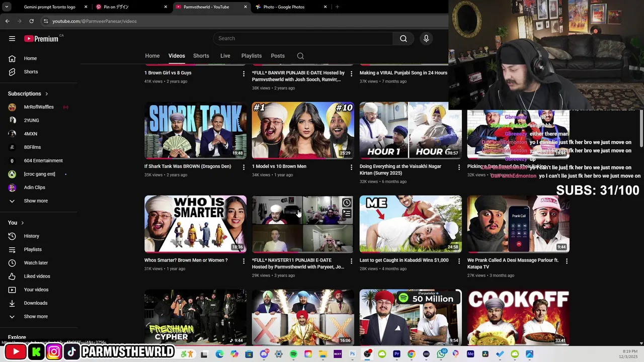Click the page scrollbar down arrow
Image resolution: width=644 pixels, height=362 pixels.
641,343
